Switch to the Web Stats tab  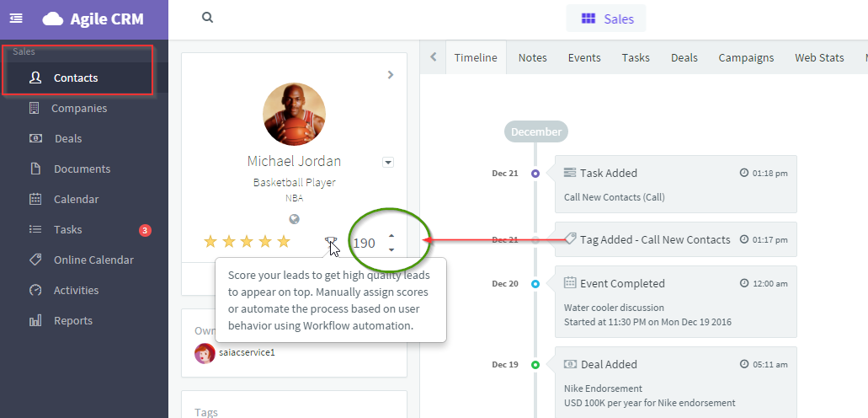819,57
